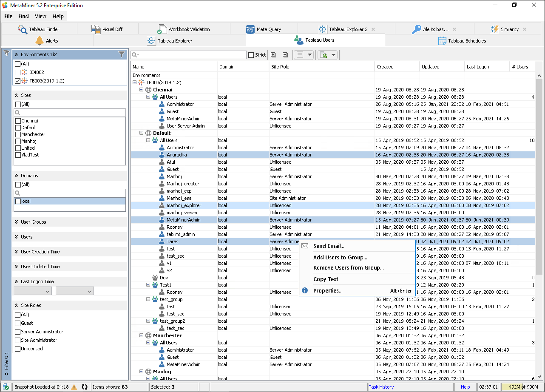The width and height of the screenshot is (545, 392).
Task: Click the export to Excel icon
Action: [324, 55]
